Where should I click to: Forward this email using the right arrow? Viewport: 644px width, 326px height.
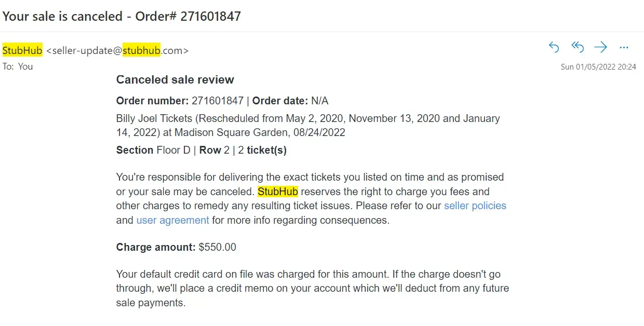click(601, 48)
